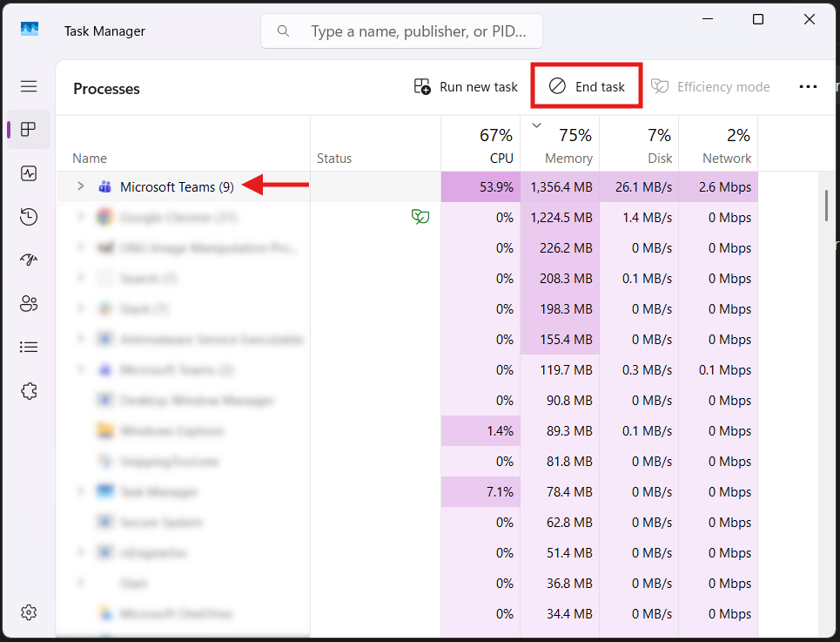Image resolution: width=840 pixels, height=642 pixels.
Task: Sort processes by CPU column header
Action: (494, 145)
